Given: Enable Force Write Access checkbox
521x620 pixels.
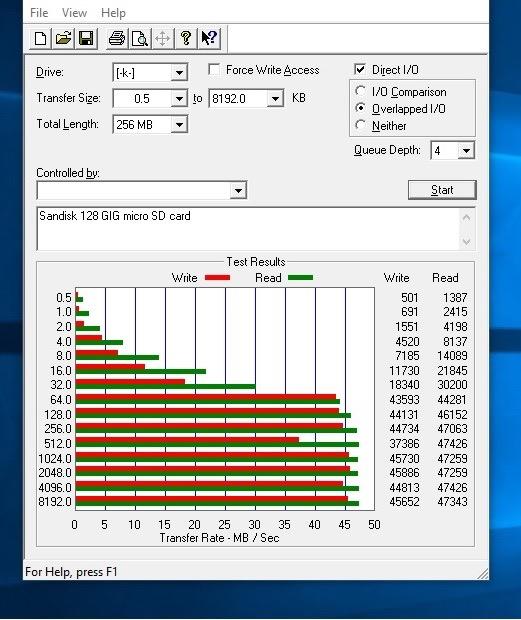Looking at the screenshot, I should tap(214, 70).
